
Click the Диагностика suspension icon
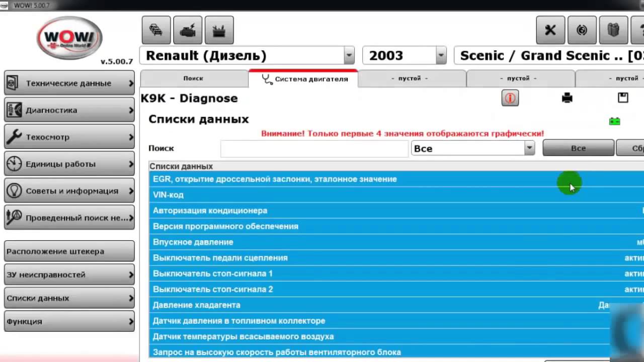(14, 110)
